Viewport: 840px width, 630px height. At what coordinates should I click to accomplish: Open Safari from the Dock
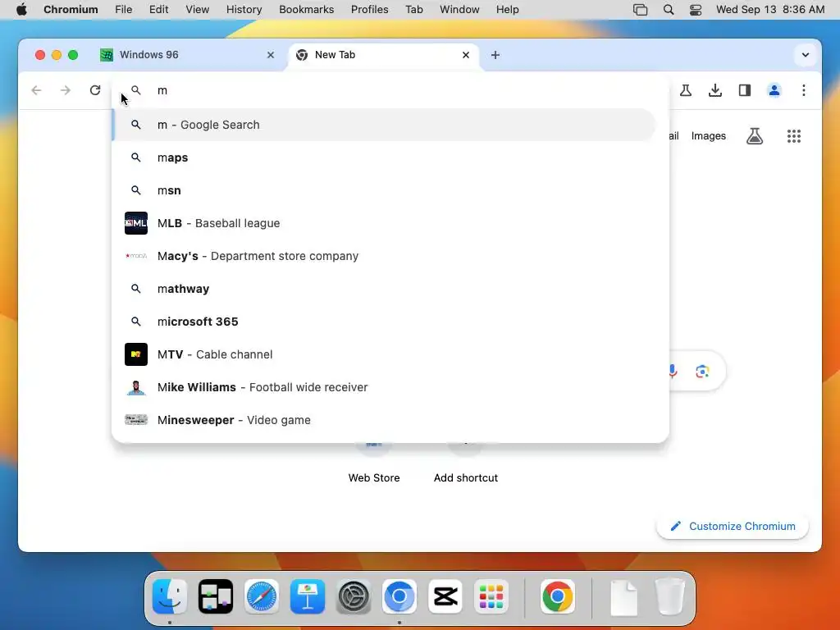pos(262,596)
